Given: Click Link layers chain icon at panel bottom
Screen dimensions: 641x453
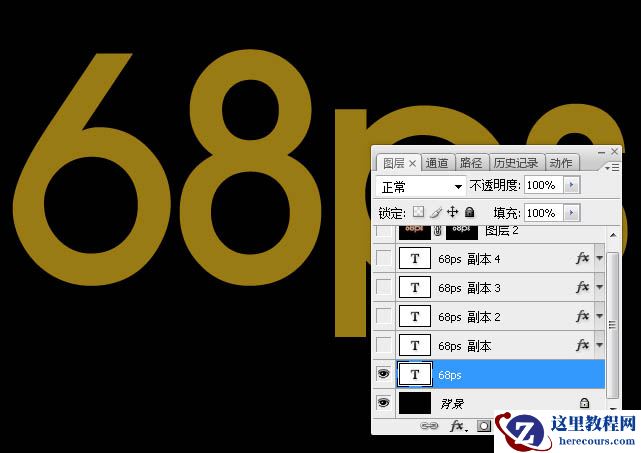Looking at the screenshot, I should coord(429,426).
